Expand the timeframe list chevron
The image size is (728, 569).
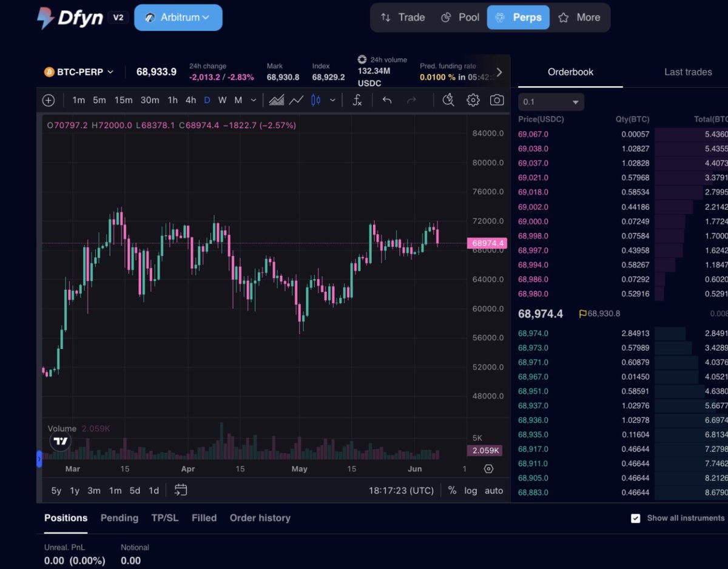254,101
